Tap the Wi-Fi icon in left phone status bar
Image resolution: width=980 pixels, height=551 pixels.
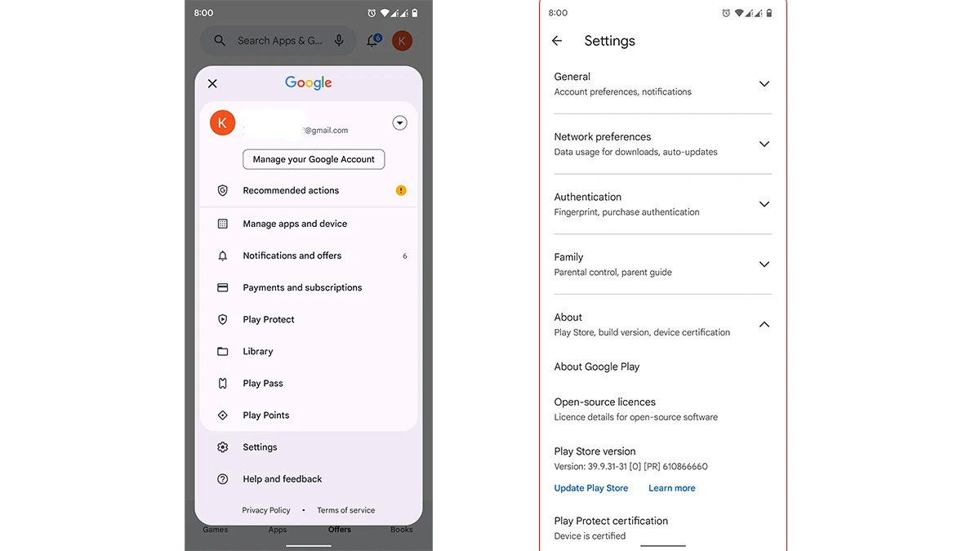(x=385, y=13)
